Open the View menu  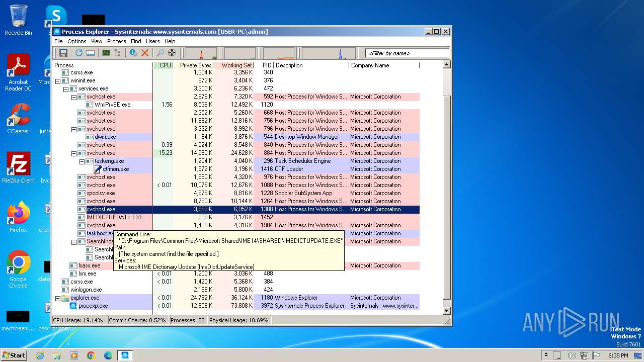point(97,41)
